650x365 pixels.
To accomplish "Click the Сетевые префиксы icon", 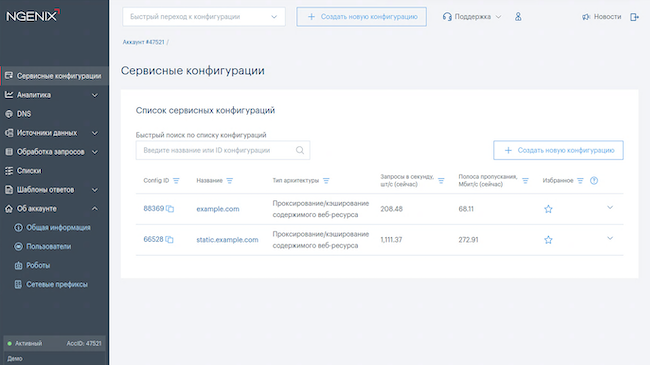I will (18, 284).
